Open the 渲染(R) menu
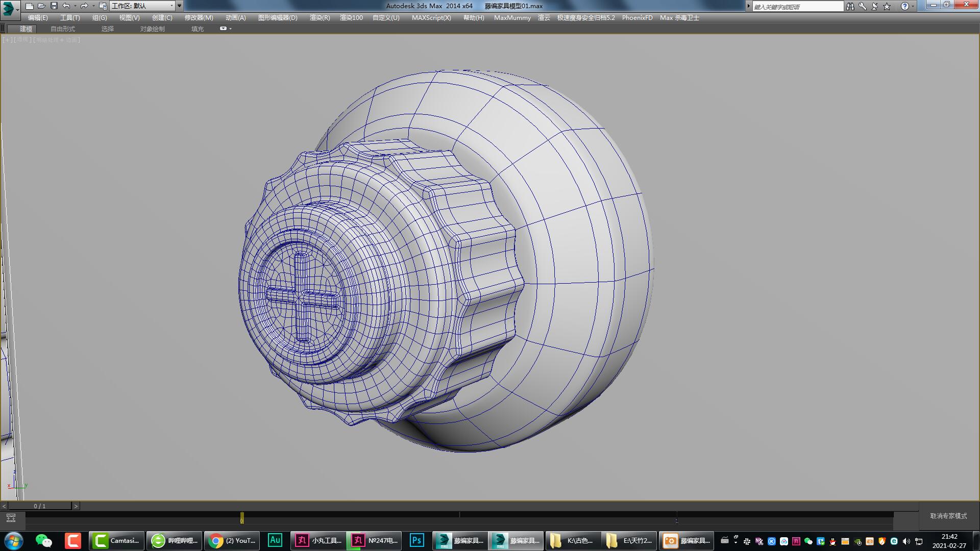 point(320,17)
